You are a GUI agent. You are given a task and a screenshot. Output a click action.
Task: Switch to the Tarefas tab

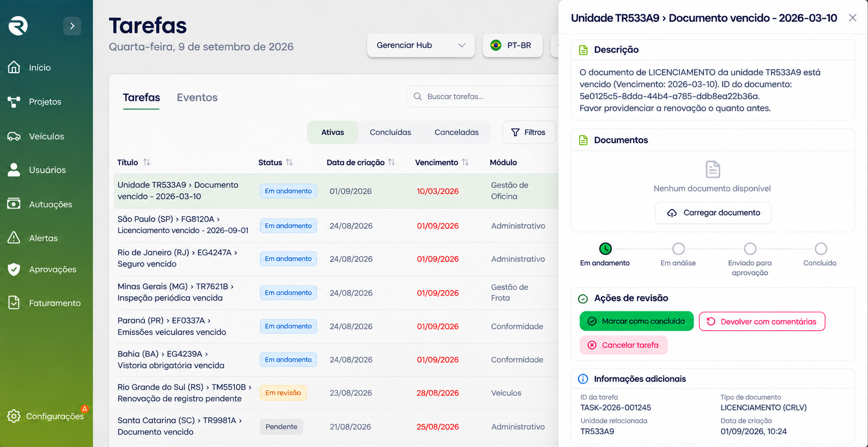pyautogui.click(x=142, y=97)
